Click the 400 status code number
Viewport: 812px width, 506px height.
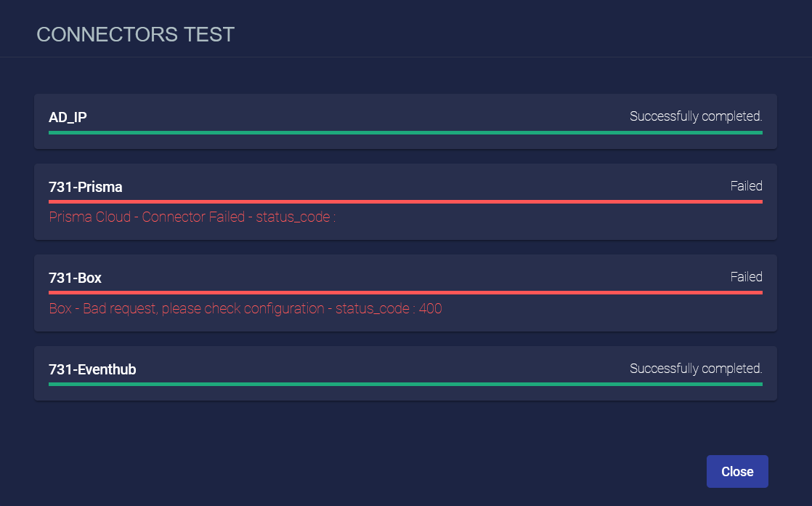tap(431, 309)
